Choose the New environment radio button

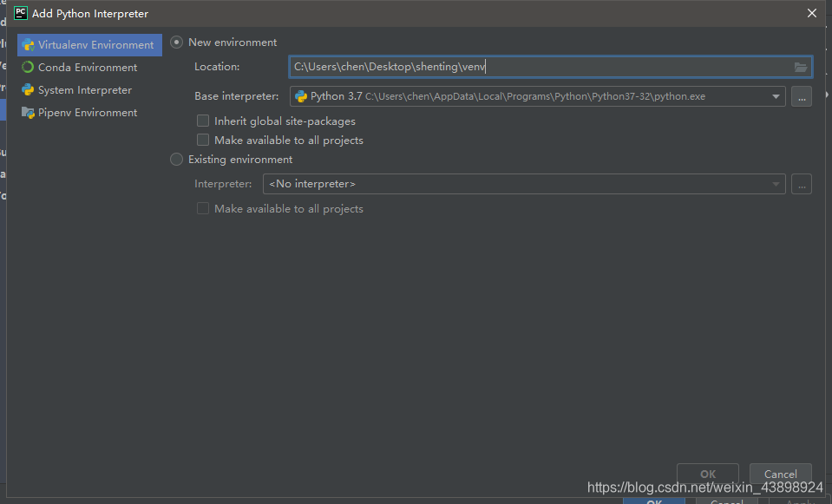tap(177, 43)
